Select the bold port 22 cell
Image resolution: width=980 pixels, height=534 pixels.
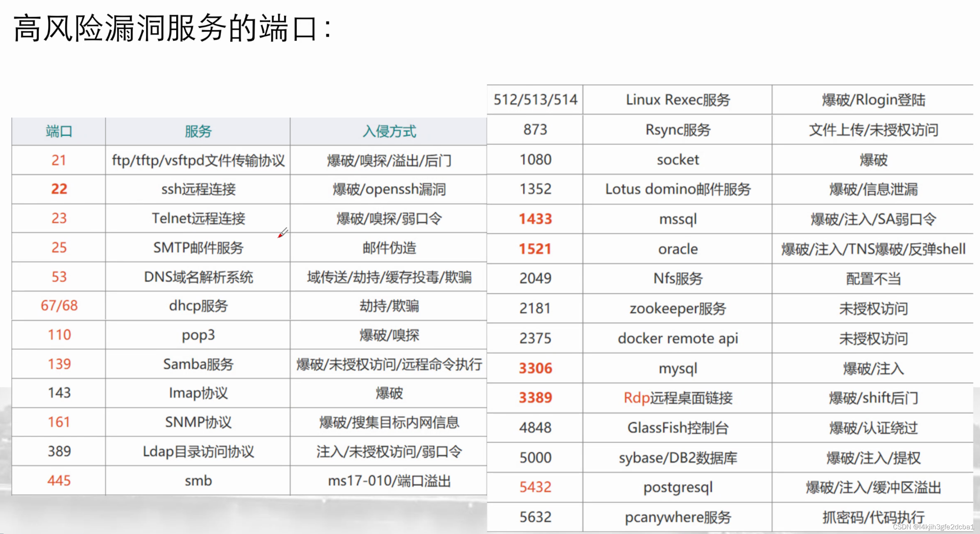tap(59, 189)
